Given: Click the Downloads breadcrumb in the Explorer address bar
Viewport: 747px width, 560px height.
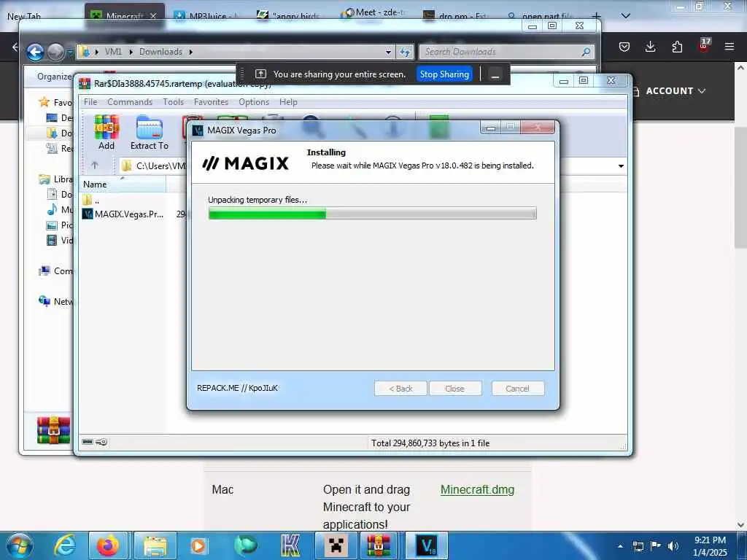Looking at the screenshot, I should (x=160, y=52).
